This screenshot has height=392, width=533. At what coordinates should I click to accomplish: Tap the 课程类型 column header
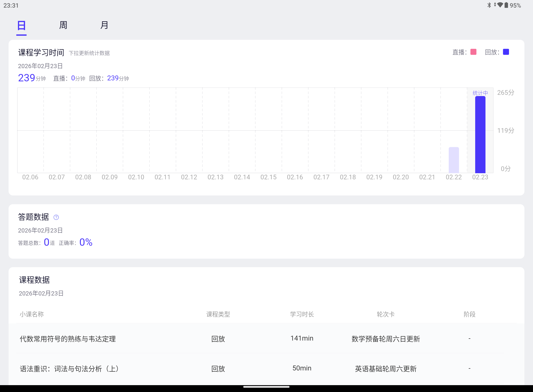tap(218, 314)
